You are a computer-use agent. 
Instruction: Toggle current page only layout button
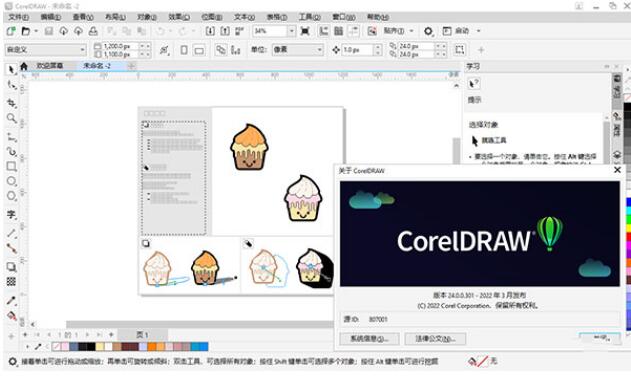tap(236, 50)
